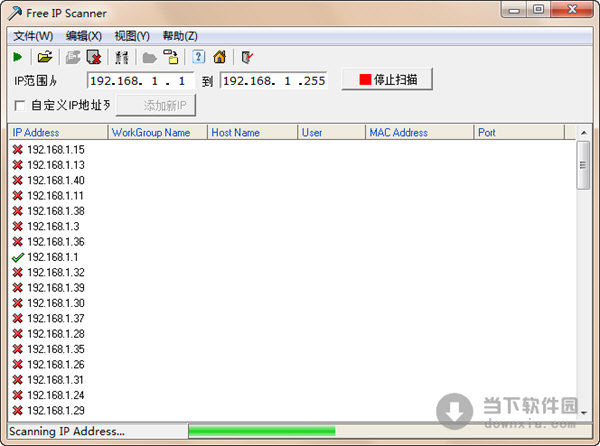
Task: Sort by WorkGroup Name column header
Action: click(x=158, y=132)
